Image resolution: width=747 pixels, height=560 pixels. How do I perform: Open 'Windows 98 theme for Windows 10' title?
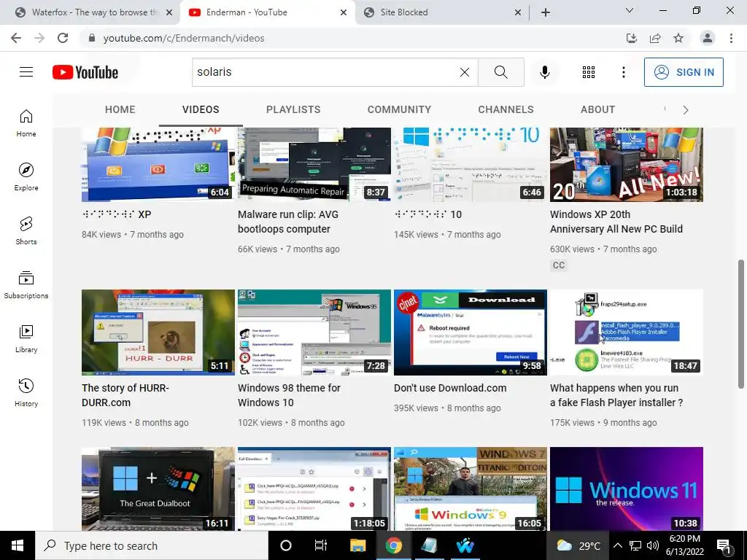point(289,395)
